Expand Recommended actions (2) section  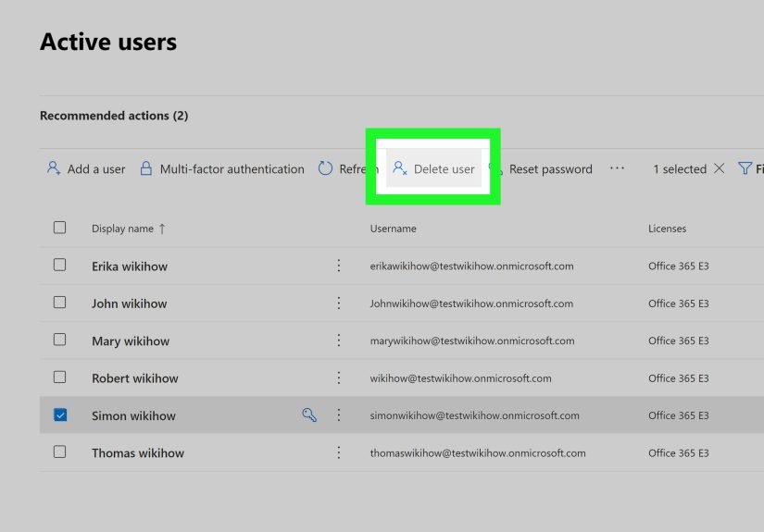pyautogui.click(x=114, y=116)
